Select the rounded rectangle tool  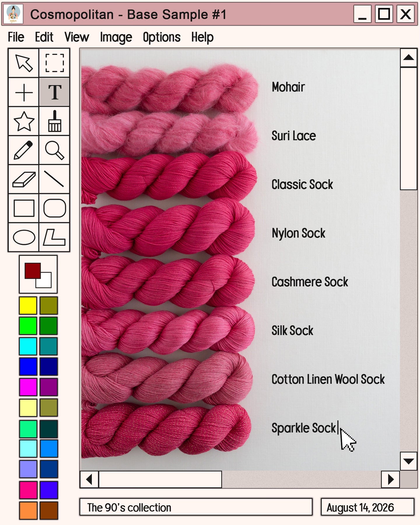tap(55, 208)
